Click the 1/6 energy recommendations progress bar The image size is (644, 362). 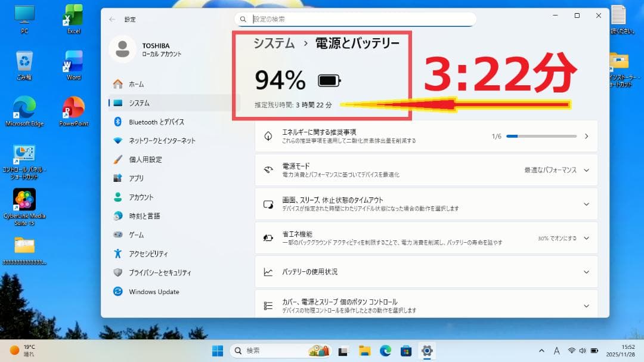coord(541,136)
